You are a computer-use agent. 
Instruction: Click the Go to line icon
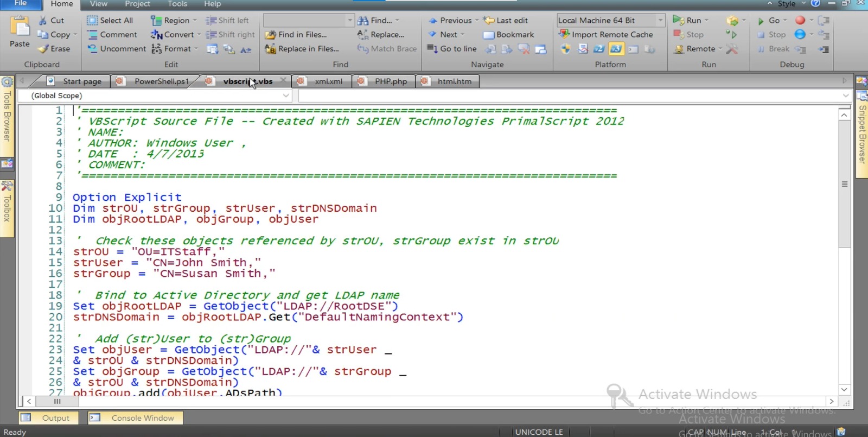(432, 49)
